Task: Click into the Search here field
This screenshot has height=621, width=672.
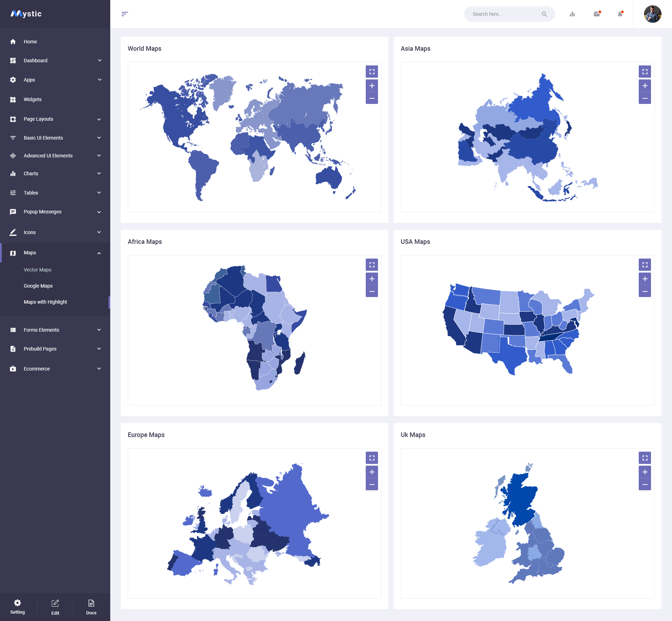Action: 504,14
